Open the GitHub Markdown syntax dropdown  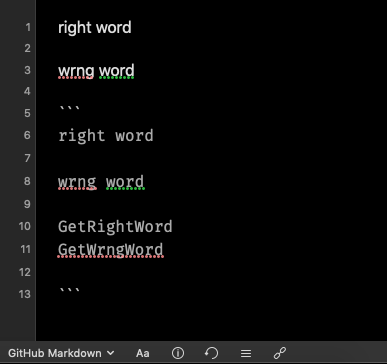coord(61,353)
